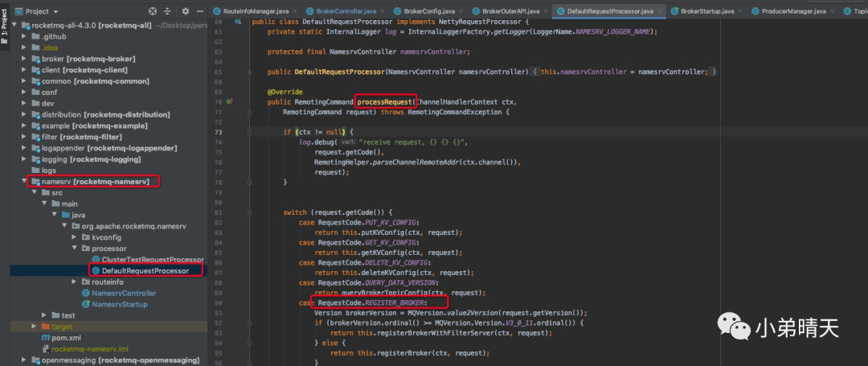Expand the broker module folder
The width and height of the screenshot is (868, 366).
[x=24, y=59]
